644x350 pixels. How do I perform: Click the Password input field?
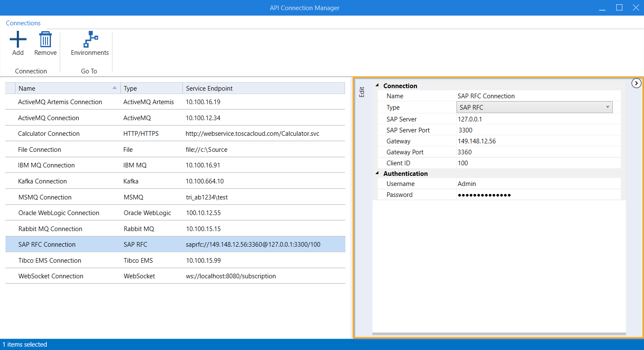tap(538, 195)
